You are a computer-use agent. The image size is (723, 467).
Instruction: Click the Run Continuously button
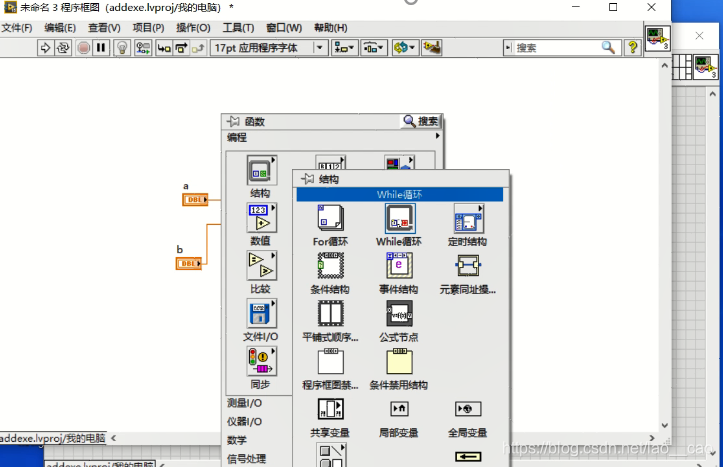coord(63,47)
